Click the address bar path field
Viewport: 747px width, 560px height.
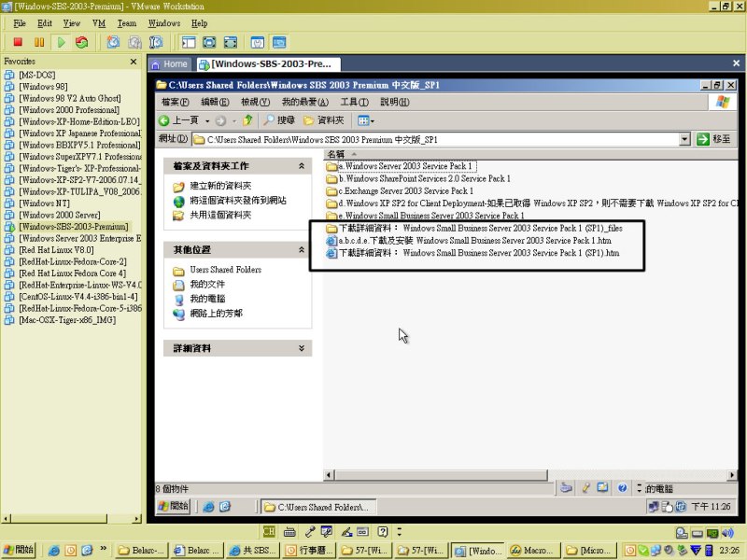pos(435,139)
